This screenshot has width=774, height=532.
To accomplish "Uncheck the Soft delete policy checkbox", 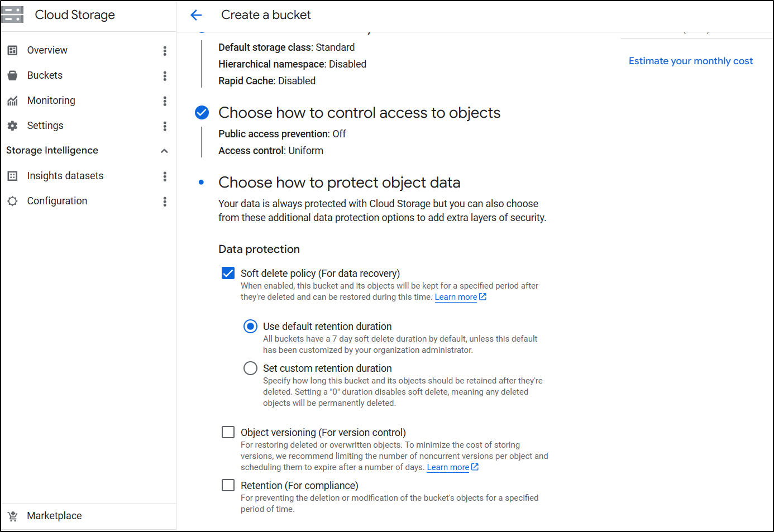I will point(228,273).
